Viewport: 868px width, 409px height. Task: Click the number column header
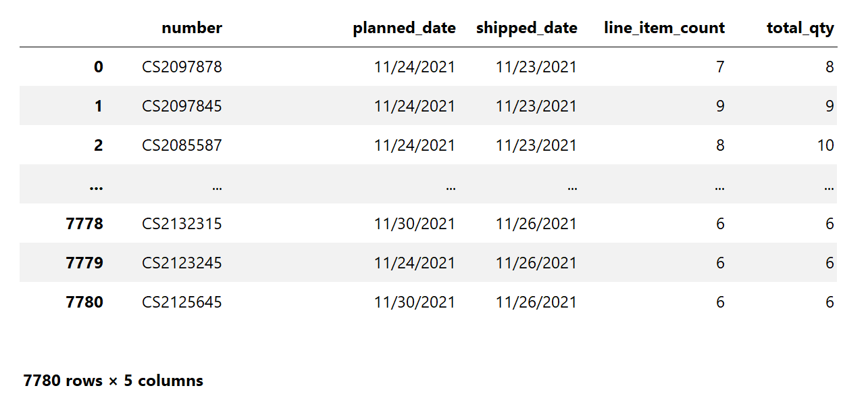[x=192, y=28]
